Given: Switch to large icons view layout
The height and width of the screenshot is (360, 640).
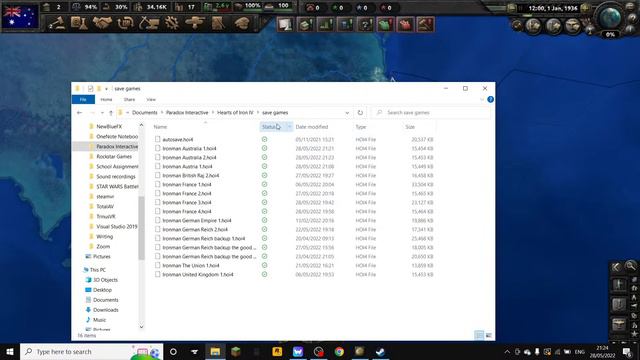Looking at the screenshot, I should (489, 336).
